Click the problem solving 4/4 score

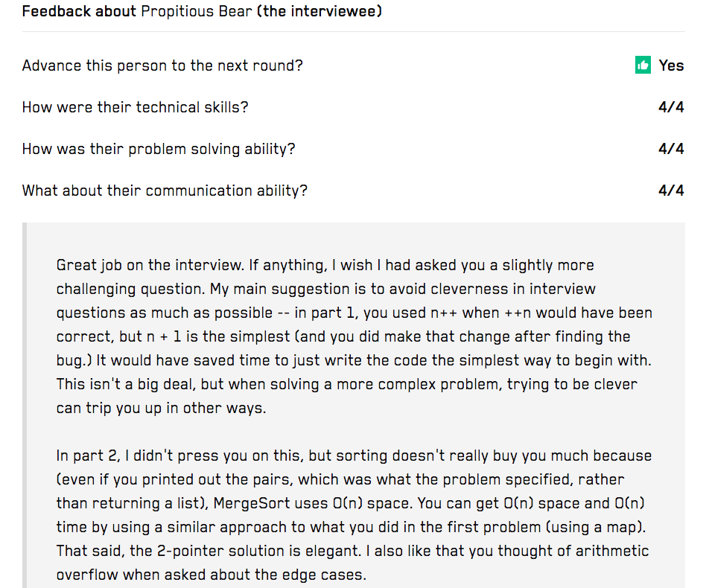click(x=671, y=149)
